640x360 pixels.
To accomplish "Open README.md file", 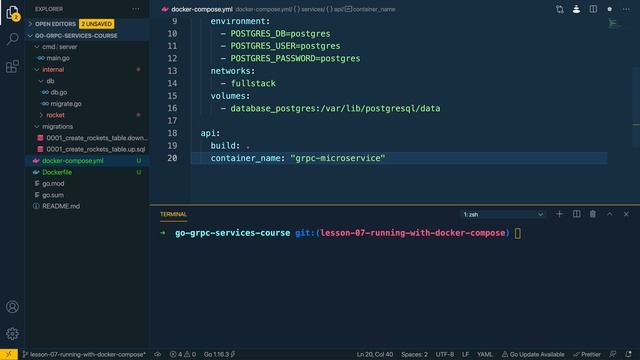I will 61,206.
